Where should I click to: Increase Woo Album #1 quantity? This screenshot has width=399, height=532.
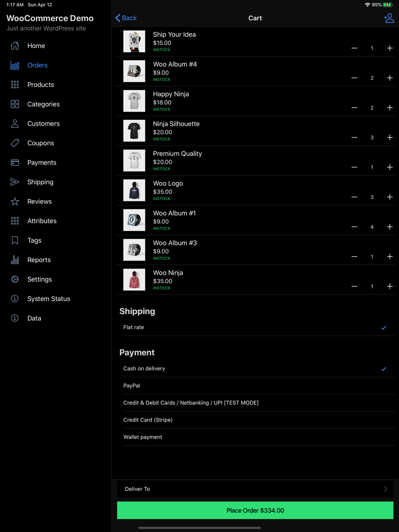pyautogui.click(x=390, y=227)
